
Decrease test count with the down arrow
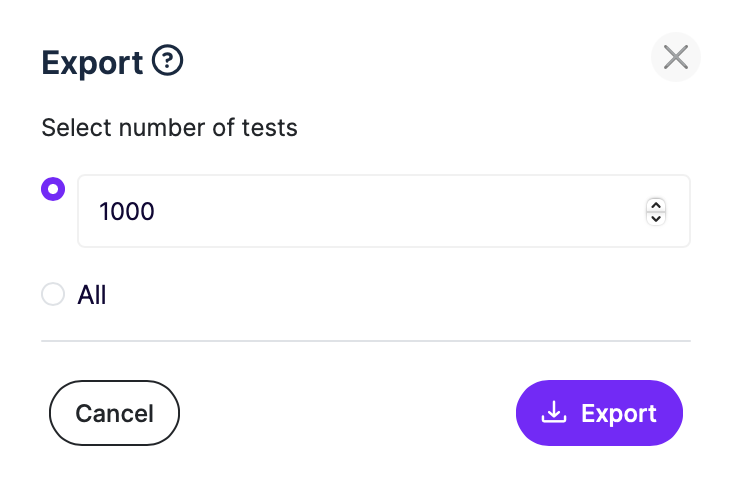click(x=656, y=218)
